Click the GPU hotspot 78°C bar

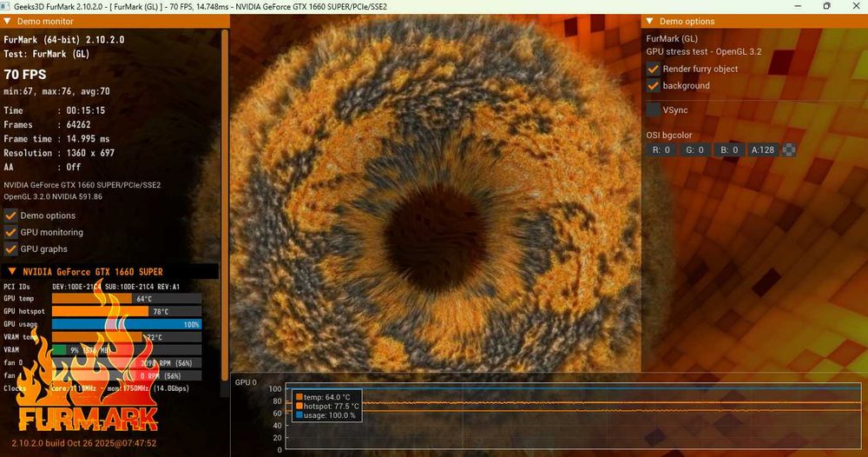pyautogui.click(x=127, y=311)
